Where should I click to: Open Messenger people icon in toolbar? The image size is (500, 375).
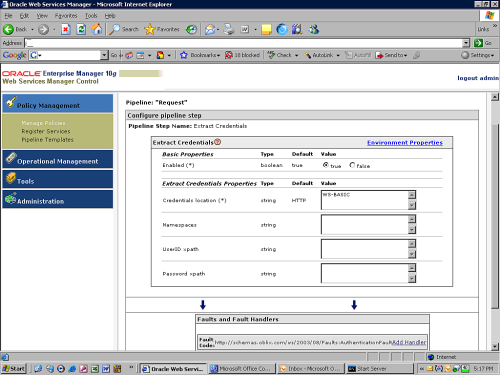(313, 29)
